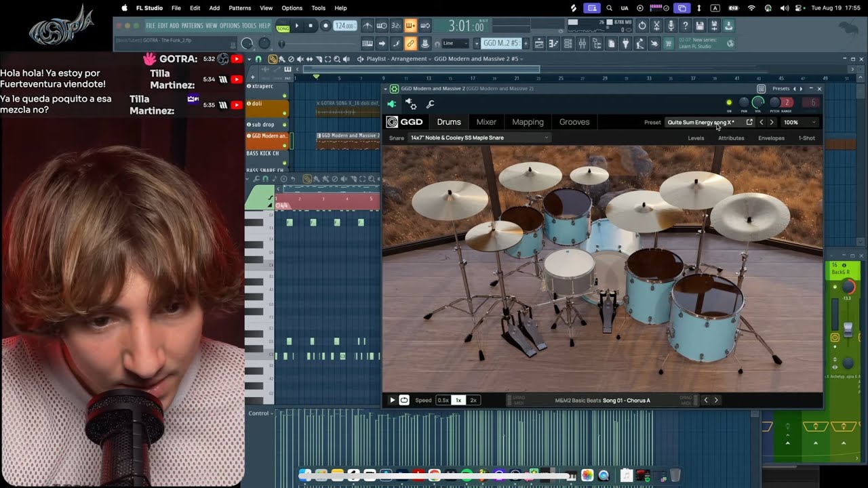The height and width of the screenshot is (488, 868).
Task: Open the piano keyboard view icon
Action: click(368, 43)
